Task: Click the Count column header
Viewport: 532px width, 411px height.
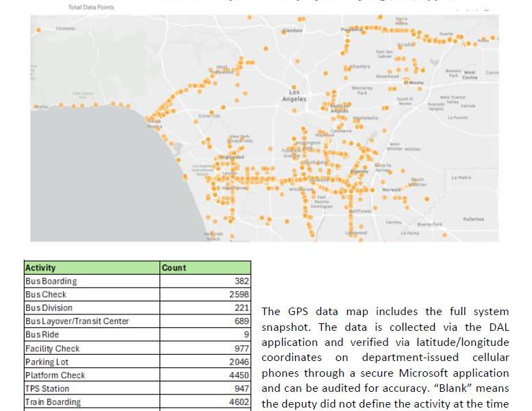Action: (x=174, y=268)
